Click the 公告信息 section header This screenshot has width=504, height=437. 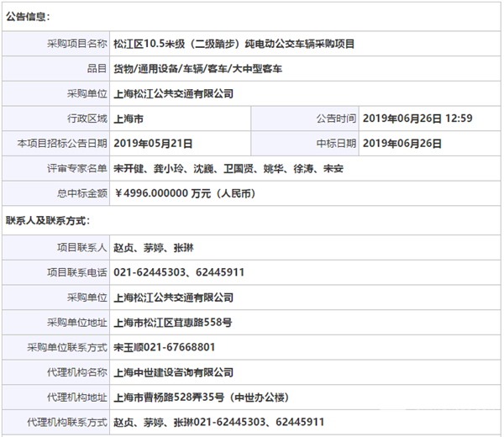point(28,16)
